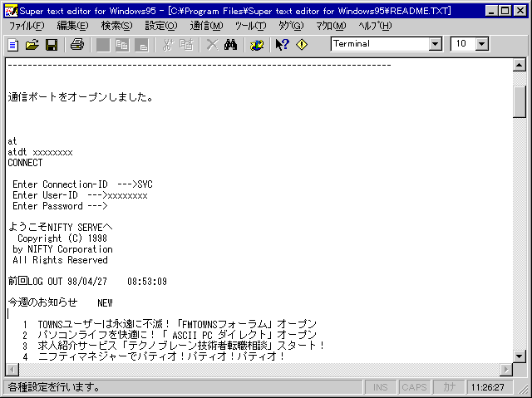Image resolution: width=532 pixels, height=398 pixels.
Task: Click the font size field showing 10
Action: pyautogui.click(x=464, y=44)
